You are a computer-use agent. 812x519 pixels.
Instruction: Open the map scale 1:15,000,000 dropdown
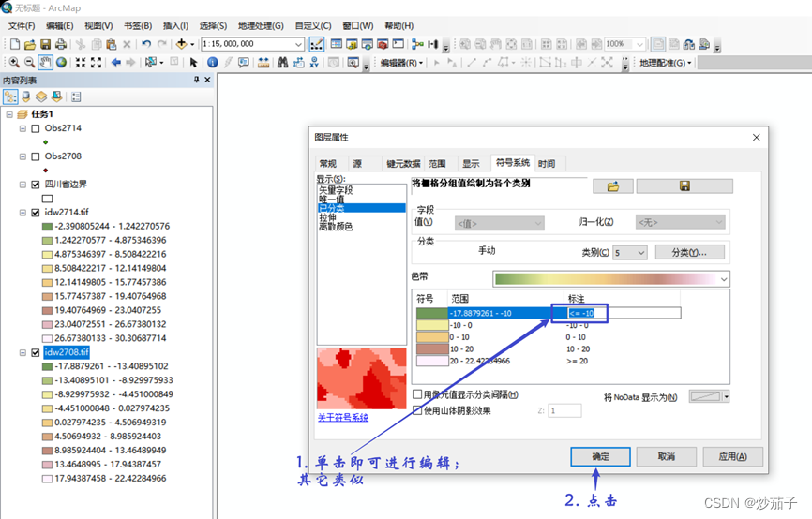pos(298,45)
